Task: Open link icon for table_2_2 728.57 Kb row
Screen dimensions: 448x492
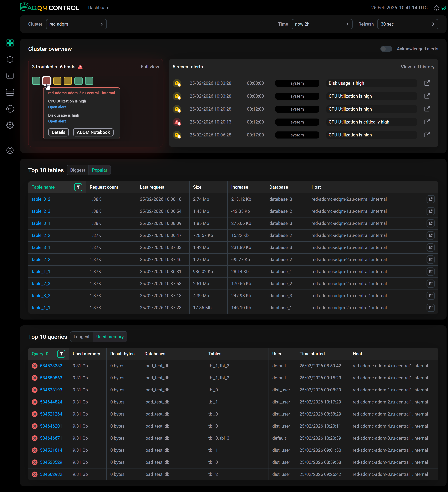Action: pyautogui.click(x=431, y=235)
